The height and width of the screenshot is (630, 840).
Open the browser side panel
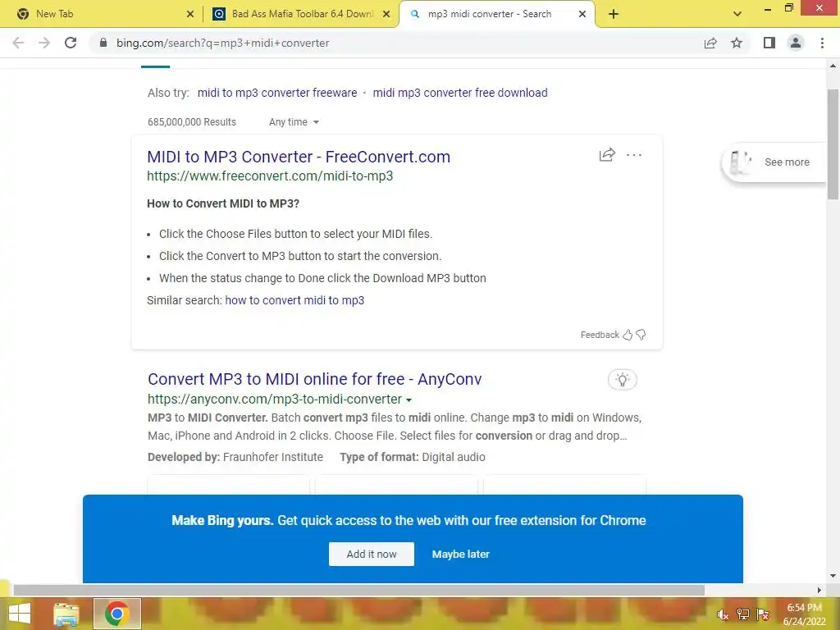click(769, 43)
